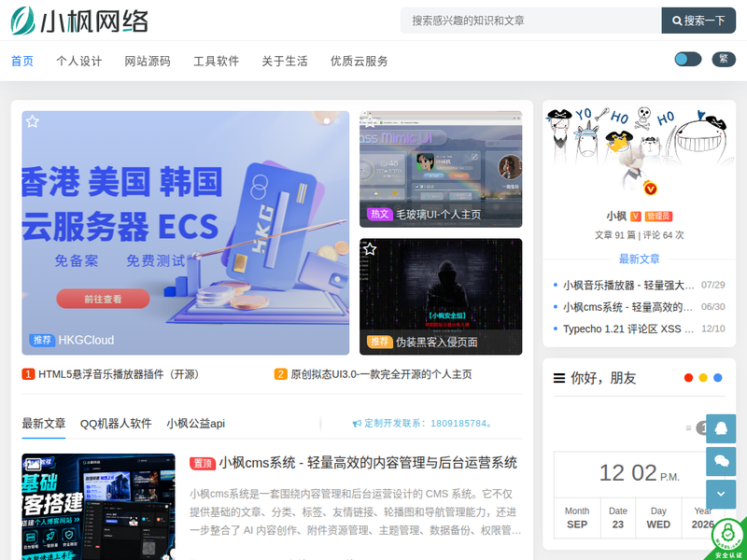Click the red dot in greeting widget
The image size is (747, 560).
[688, 378]
